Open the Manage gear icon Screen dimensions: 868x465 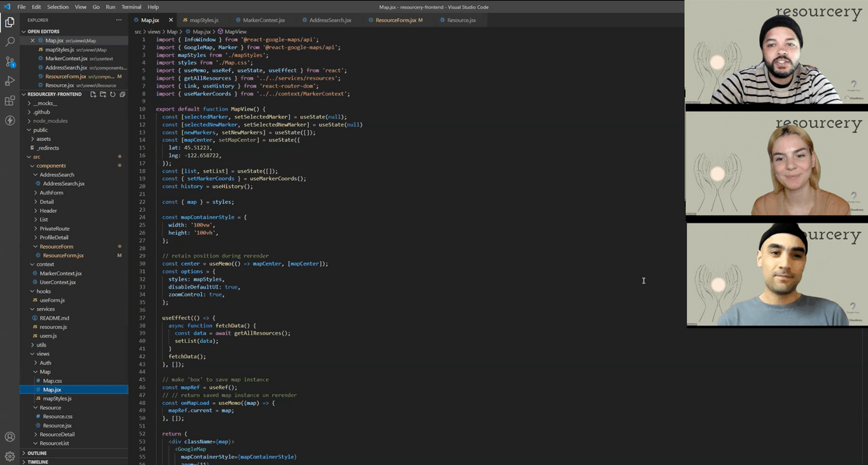click(10, 456)
